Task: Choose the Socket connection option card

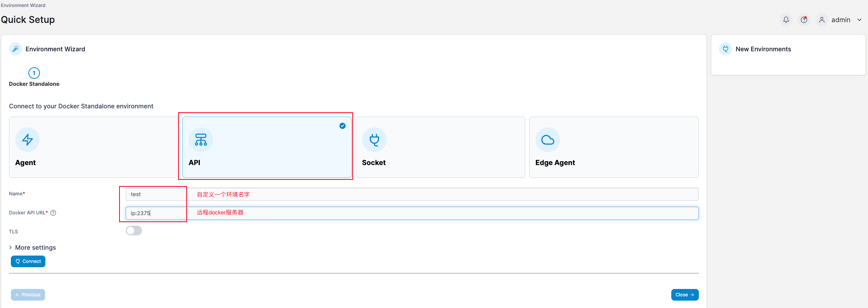Action: [x=440, y=147]
